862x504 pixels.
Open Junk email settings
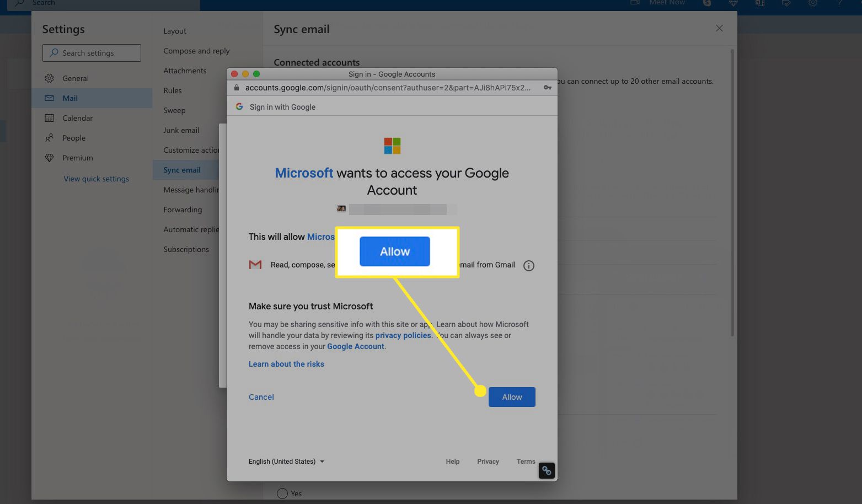click(x=181, y=130)
